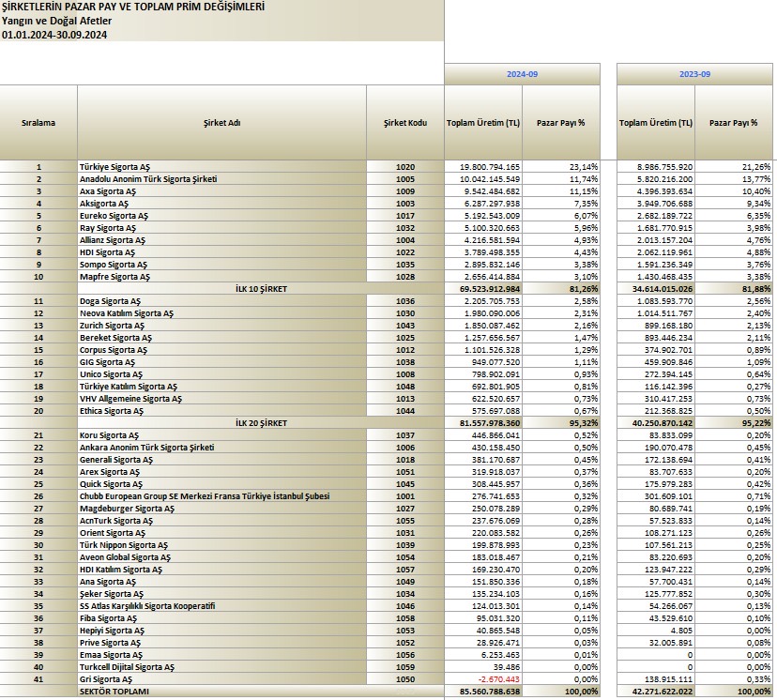Click the Aksigorta AŞ cell
Image resolution: width=777 pixels, height=700 pixels.
click(221, 204)
